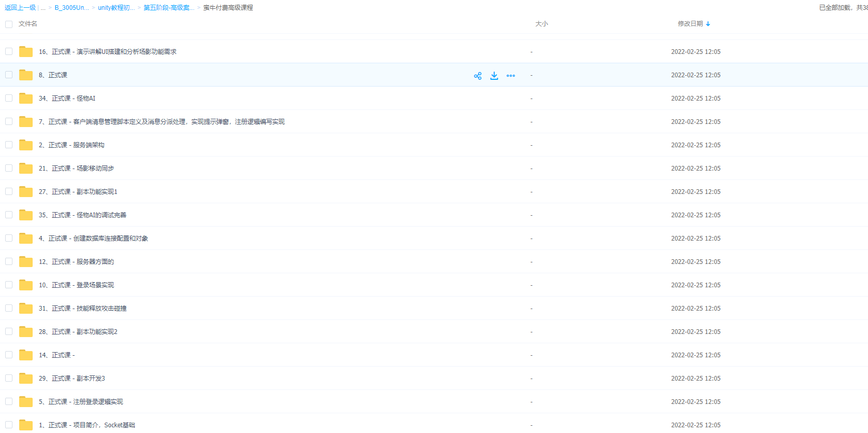Open folder "7、正式课 - 客户端消息管理脚本定义"

[x=162, y=122]
